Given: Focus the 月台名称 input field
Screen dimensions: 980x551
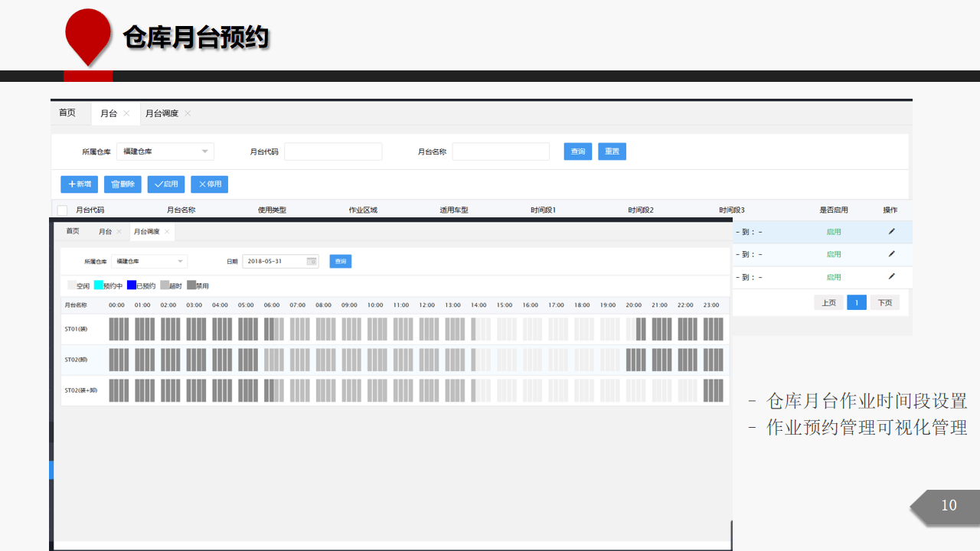Looking at the screenshot, I should [501, 152].
